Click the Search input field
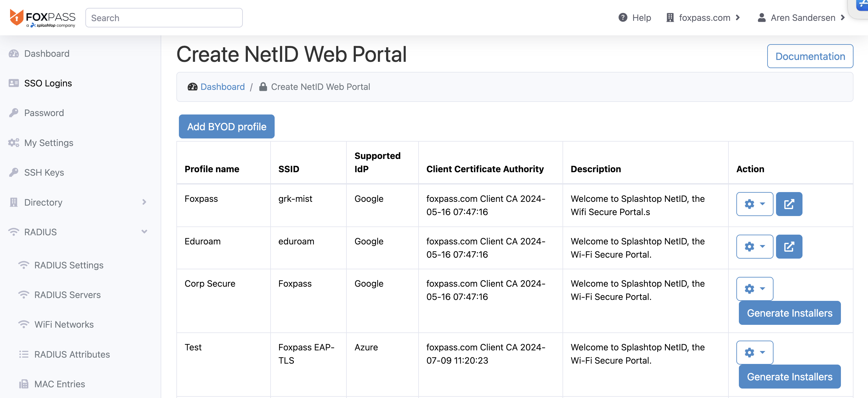Screen dimensions: 868x398 [164, 18]
